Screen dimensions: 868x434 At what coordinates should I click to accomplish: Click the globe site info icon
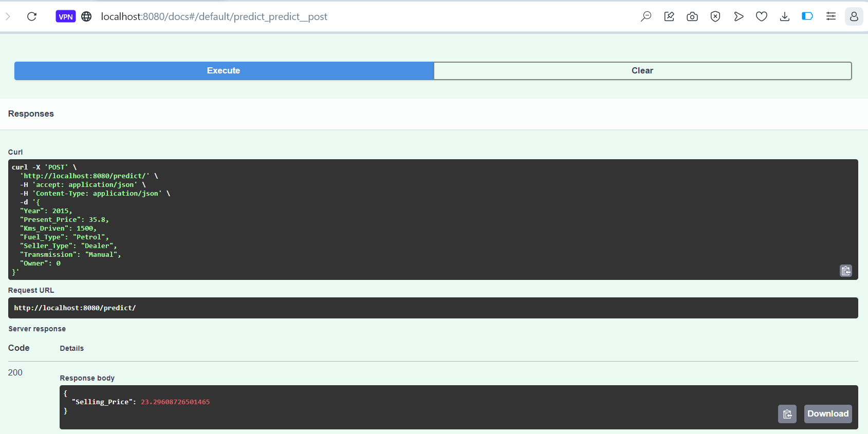pyautogui.click(x=86, y=16)
